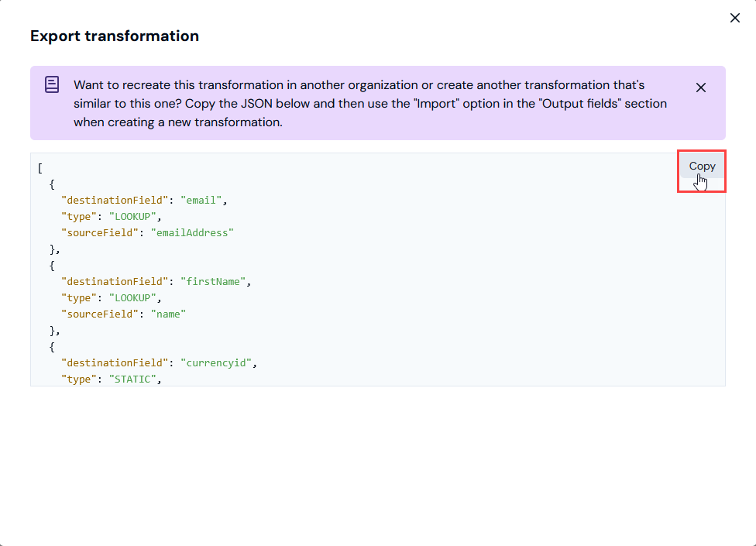
Task: Copy the transformation JSON
Action: [702, 167]
